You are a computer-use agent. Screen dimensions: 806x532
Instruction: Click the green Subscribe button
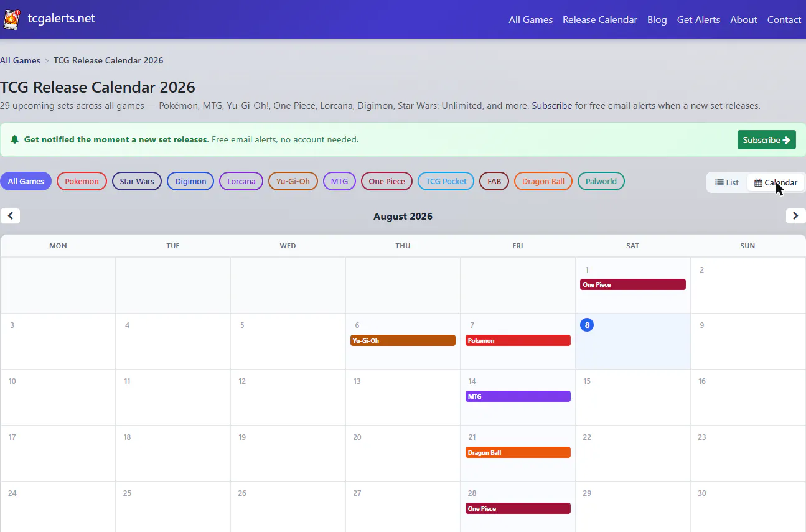[766, 140]
